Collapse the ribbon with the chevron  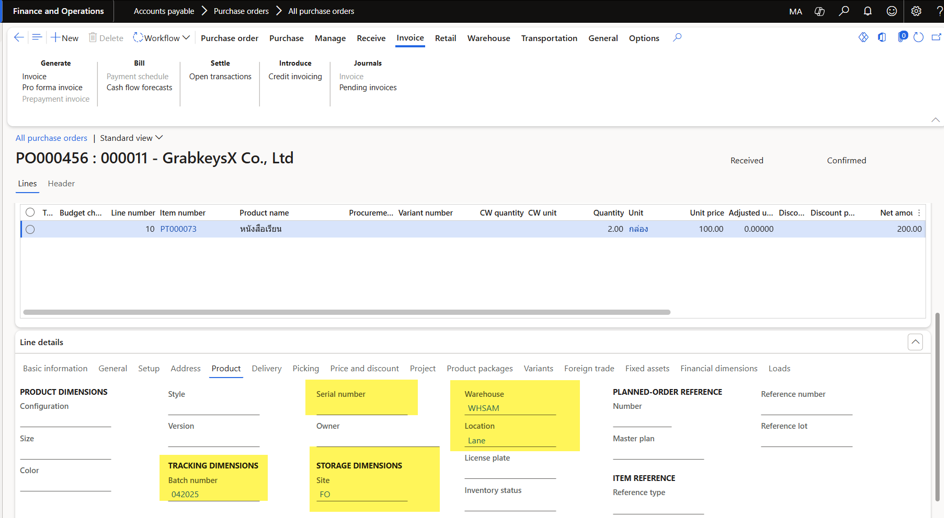936,120
